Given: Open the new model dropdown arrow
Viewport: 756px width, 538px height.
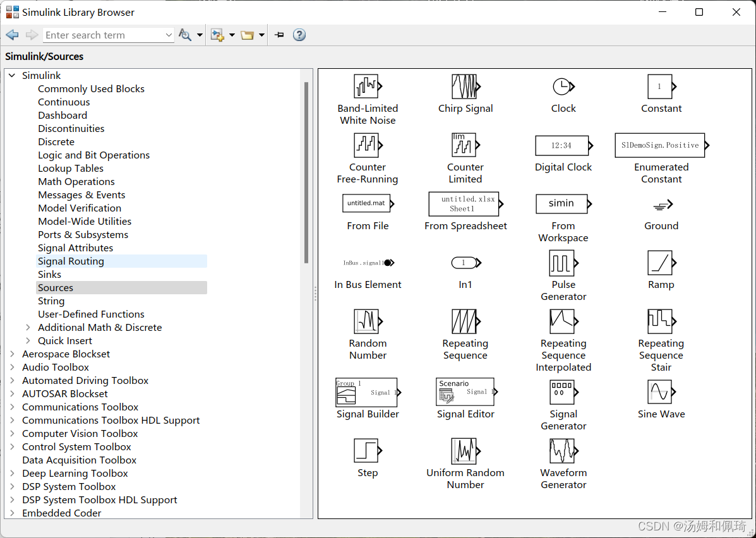Looking at the screenshot, I should tap(232, 35).
